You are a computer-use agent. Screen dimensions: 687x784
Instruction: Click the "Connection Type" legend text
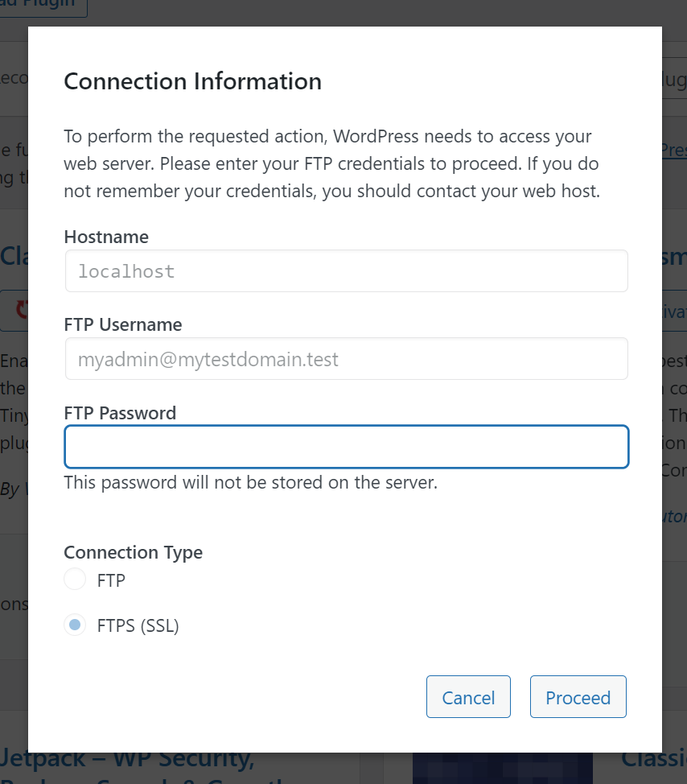(x=133, y=552)
